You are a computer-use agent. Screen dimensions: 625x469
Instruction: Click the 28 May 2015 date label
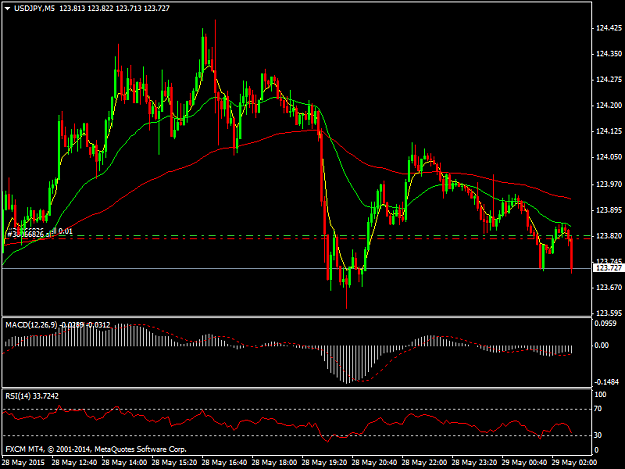point(23,463)
